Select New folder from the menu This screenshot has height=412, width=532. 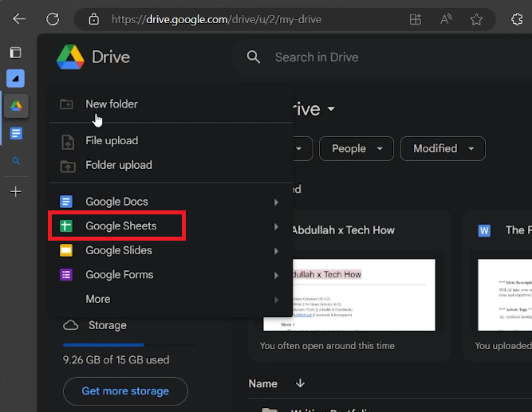point(112,104)
